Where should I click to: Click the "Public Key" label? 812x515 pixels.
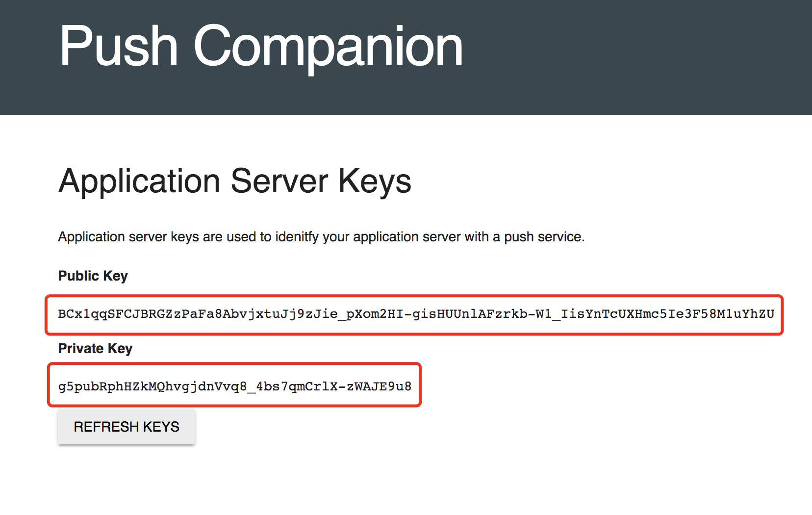coord(93,276)
